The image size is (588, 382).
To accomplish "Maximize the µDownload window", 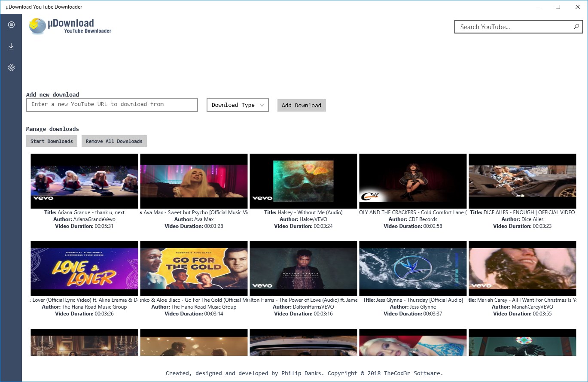I will click(x=558, y=7).
